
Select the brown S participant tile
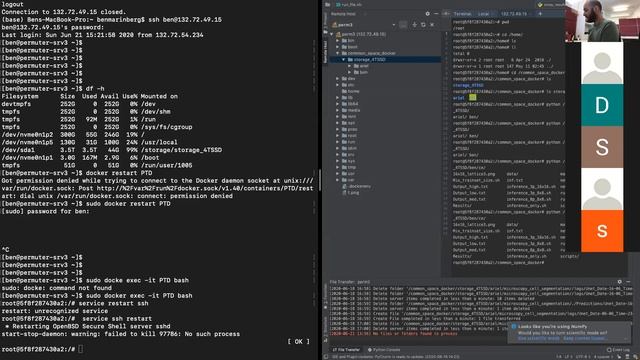click(602, 147)
